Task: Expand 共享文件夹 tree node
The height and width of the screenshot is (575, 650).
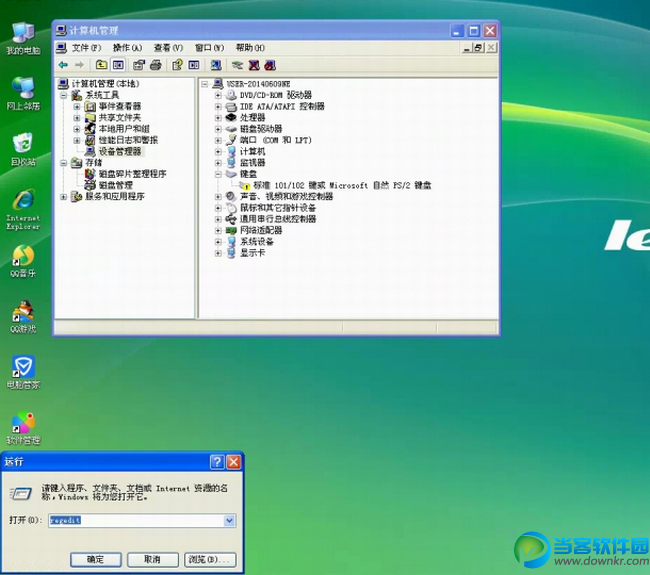Action: [x=77, y=118]
